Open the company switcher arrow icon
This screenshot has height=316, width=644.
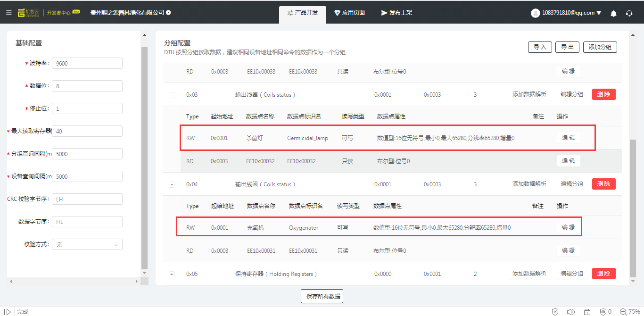(x=169, y=13)
